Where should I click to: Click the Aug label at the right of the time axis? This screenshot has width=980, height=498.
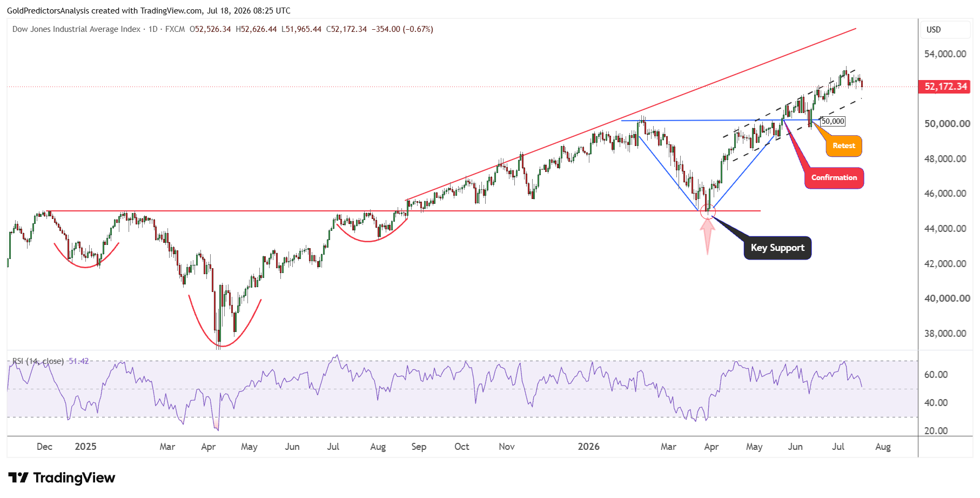pos(883,447)
